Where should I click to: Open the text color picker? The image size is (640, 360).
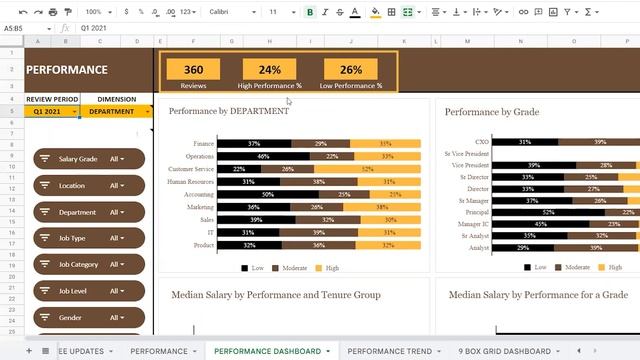pos(355,12)
